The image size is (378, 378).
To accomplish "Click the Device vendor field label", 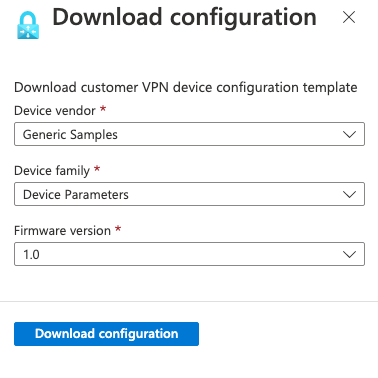I will point(55,110).
